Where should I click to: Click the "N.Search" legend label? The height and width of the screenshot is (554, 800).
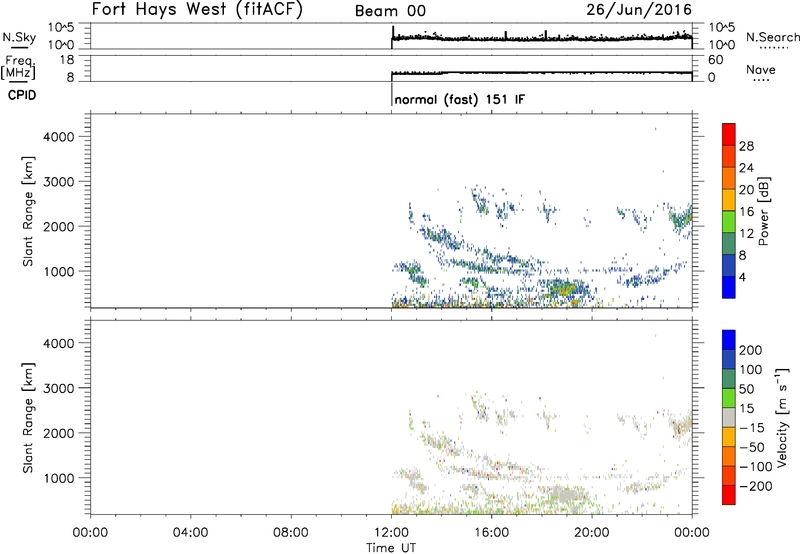coord(772,37)
